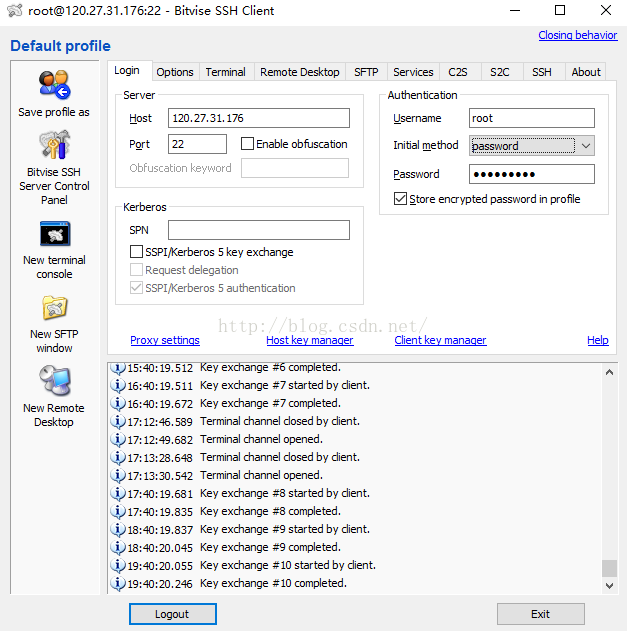The height and width of the screenshot is (631, 627).
Task: Click info icon on 17:13:28.648 log row
Action: (x=118, y=458)
